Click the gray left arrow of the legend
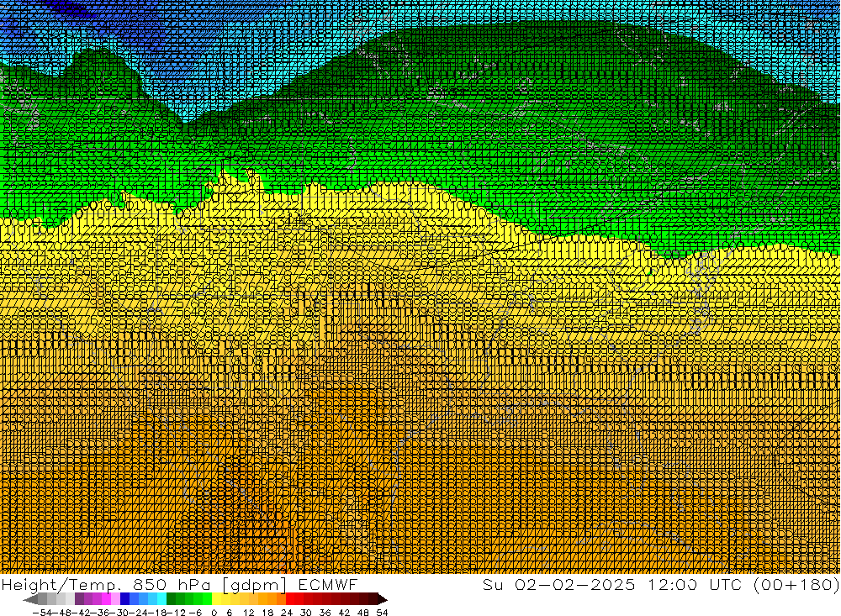841x616 pixels. pyautogui.click(x=30, y=599)
